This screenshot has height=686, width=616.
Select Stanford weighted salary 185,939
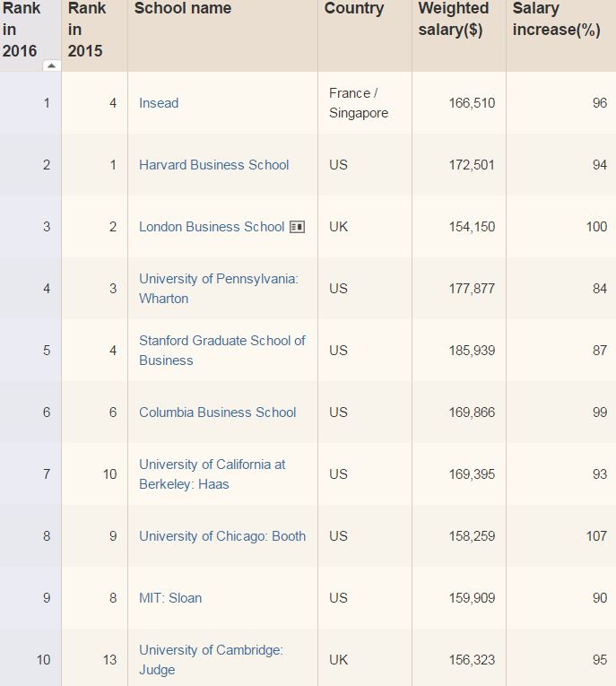click(x=472, y=351)
